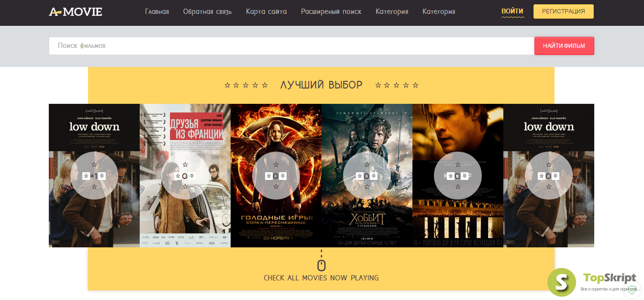Click the РЕГИСТРАЦИЯ button
The height and width of the screenshot is (300, 644).
pos(564,11)
